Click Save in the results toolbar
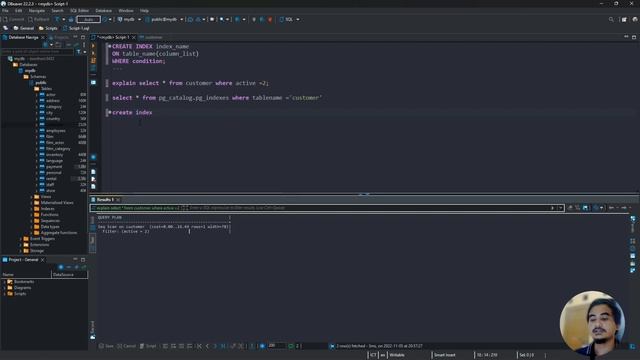Image resolution: width=640 pixels, height=360 pixels. click(x=106, y=346)
